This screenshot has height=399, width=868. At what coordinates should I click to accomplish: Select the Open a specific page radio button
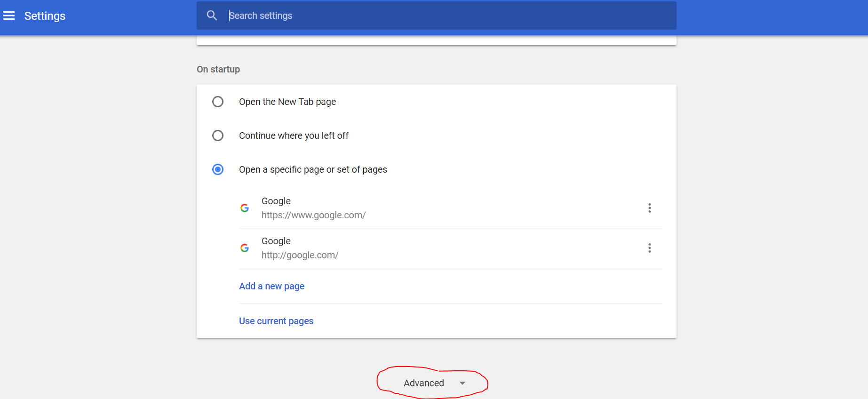pos(218,169)
